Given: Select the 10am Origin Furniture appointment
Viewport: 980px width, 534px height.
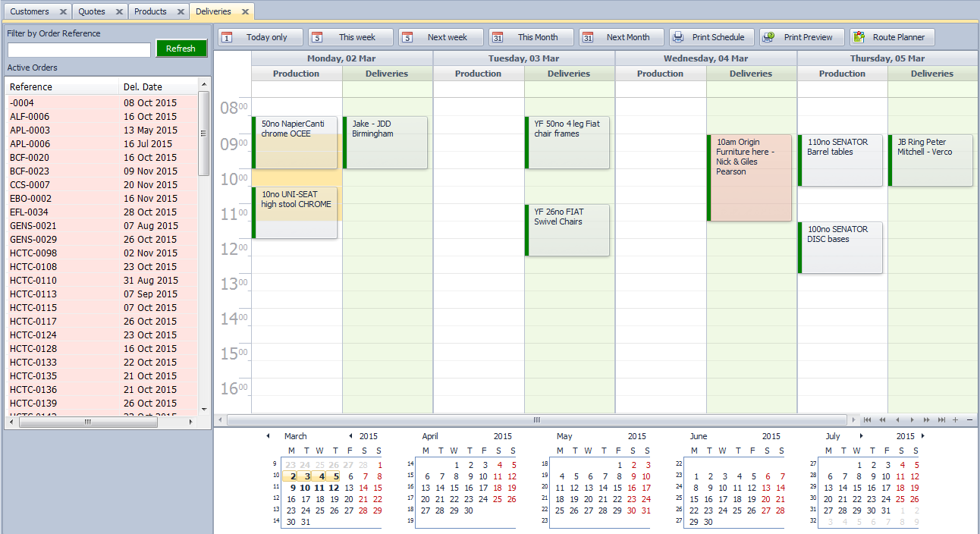Looking at the screenshot, I should tap(749, 178).
